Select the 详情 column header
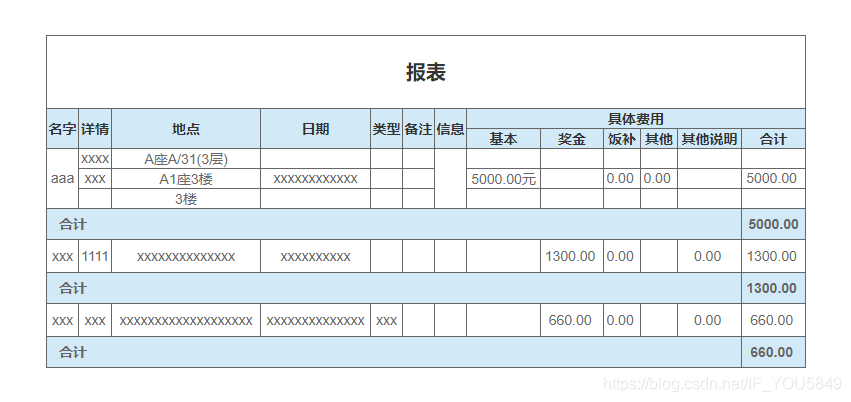 (95, 129)
